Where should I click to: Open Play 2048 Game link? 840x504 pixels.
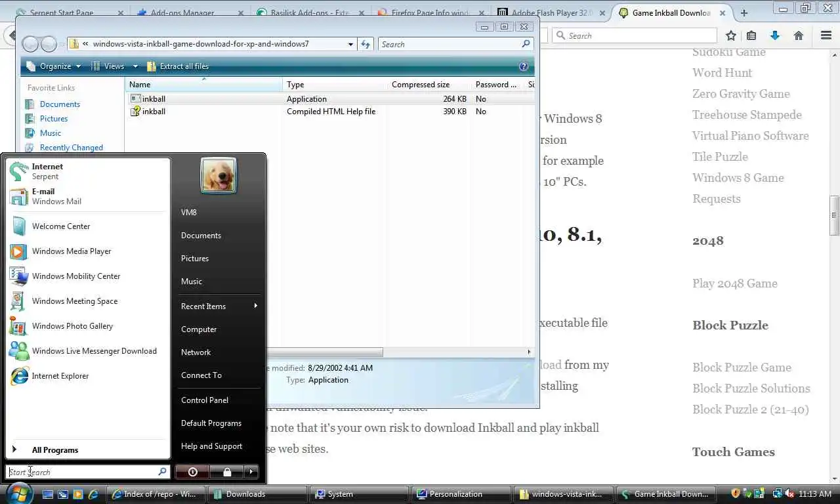[x=734, y=283]
